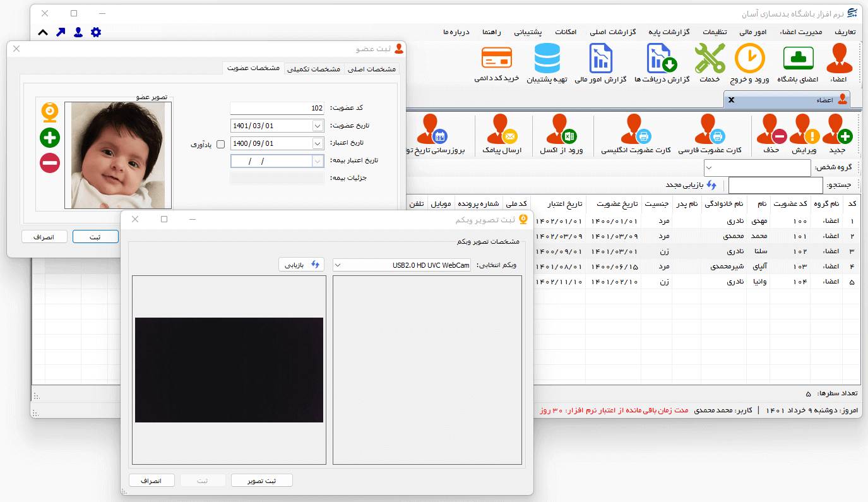Open تعاریف menu

[845, 32]
